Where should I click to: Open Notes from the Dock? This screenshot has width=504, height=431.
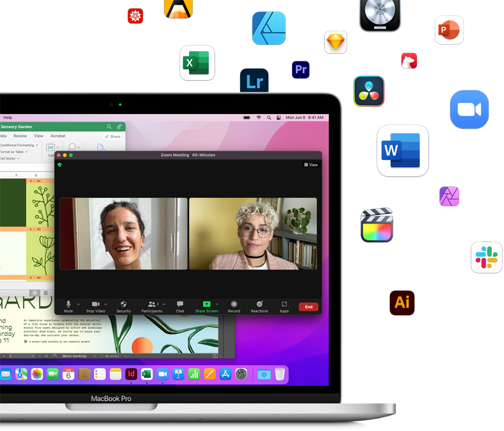(115, 375)
